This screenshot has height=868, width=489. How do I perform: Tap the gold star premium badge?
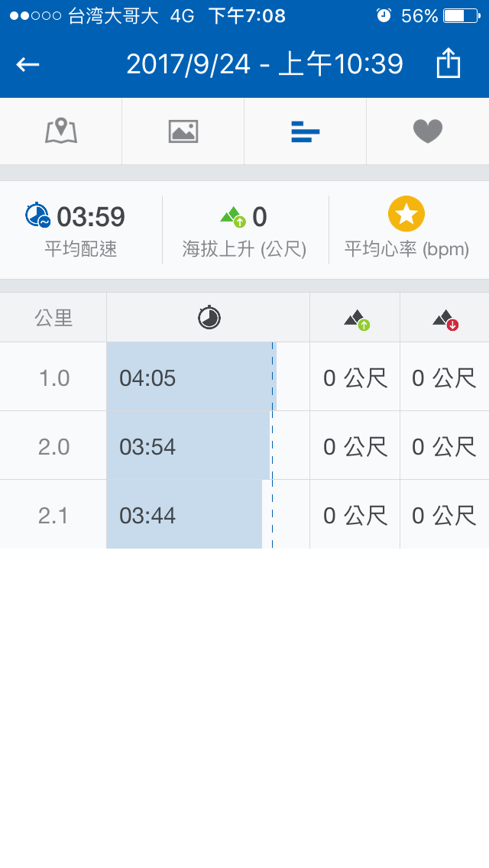click(x=406, y=215)
